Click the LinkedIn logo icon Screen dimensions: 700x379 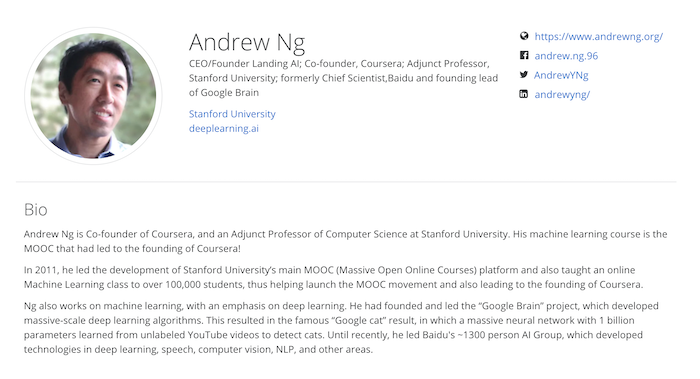tap(524, 94)
